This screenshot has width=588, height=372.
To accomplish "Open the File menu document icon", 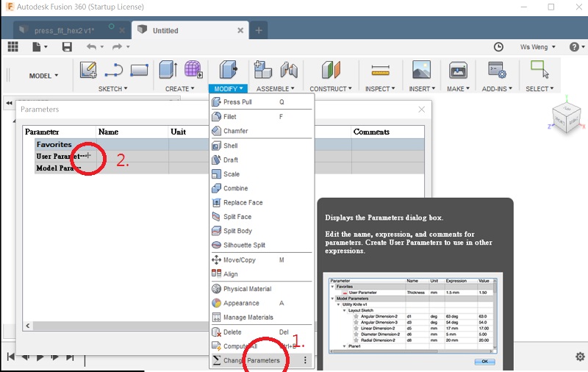I will [x=36, y=47].
